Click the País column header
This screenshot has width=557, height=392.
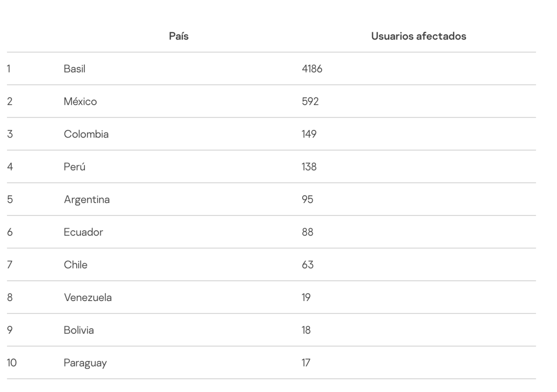(178, 36)
